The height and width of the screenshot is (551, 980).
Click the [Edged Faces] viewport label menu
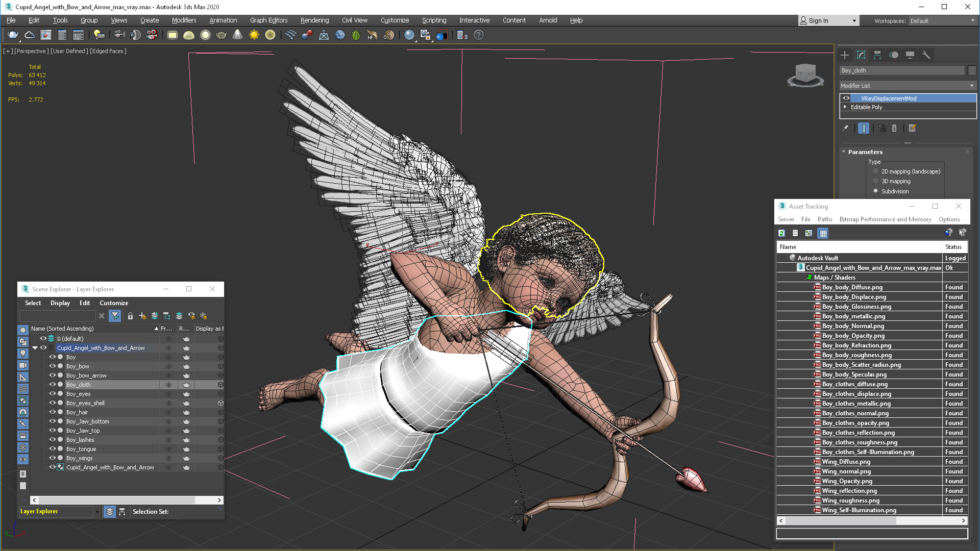point(108,51)
